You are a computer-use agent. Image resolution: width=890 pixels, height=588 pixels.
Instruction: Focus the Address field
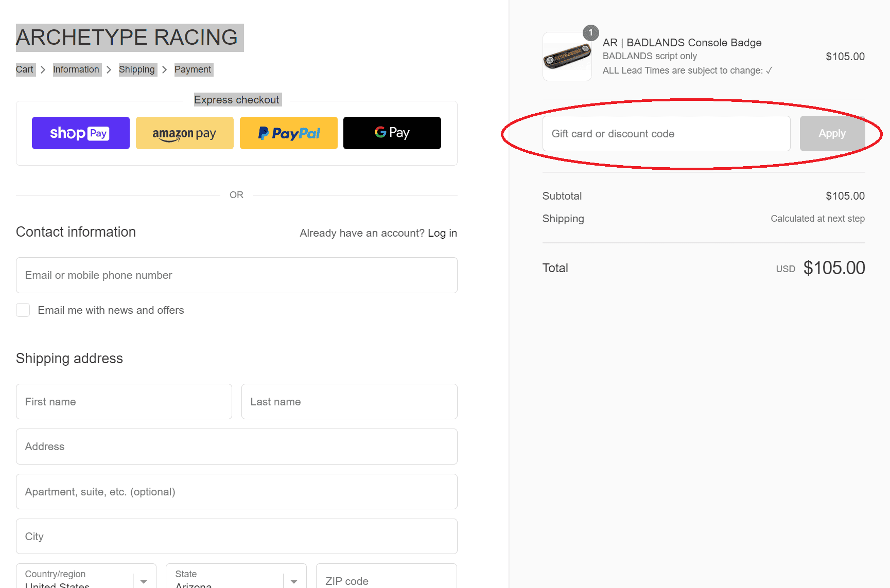pyautogui.click(x=237, y=447)
